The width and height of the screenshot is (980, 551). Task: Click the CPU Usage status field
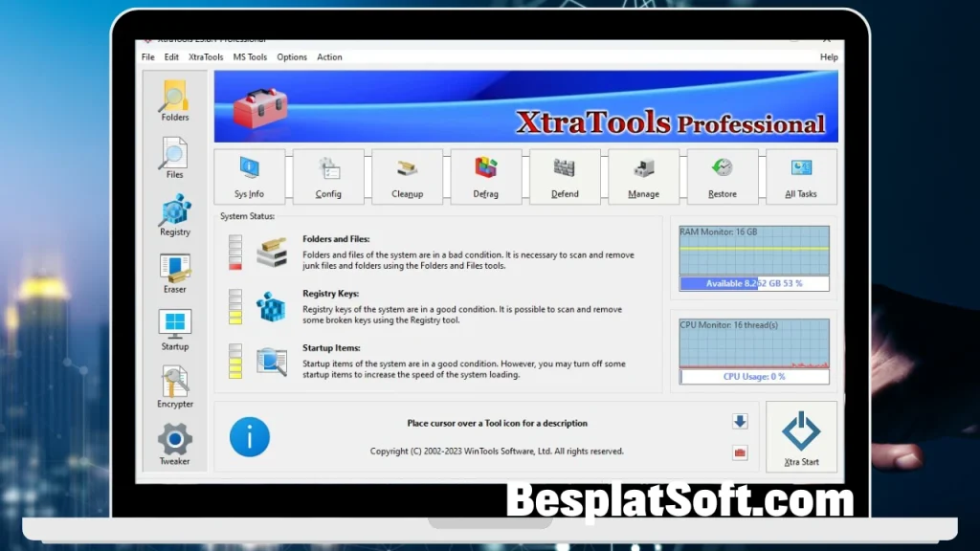[x=753, y=376]
